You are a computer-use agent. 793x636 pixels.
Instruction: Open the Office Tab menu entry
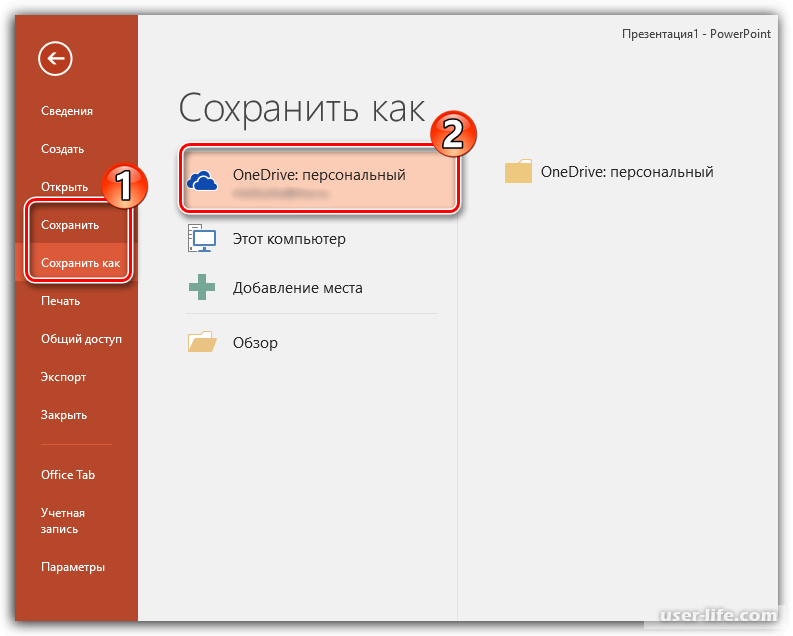pyautogui.click(x=68, y=475)
